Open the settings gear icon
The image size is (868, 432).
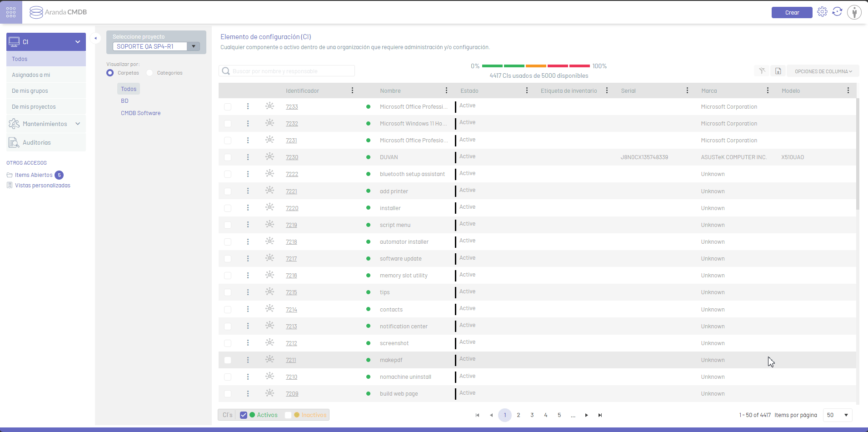coord(822,12)
